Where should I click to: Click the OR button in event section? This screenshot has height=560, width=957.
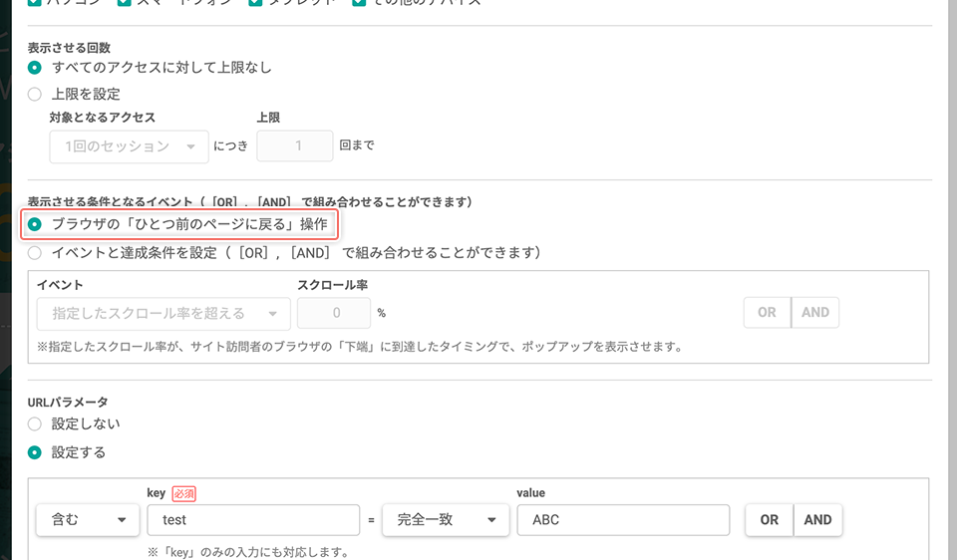click(768, 312)
